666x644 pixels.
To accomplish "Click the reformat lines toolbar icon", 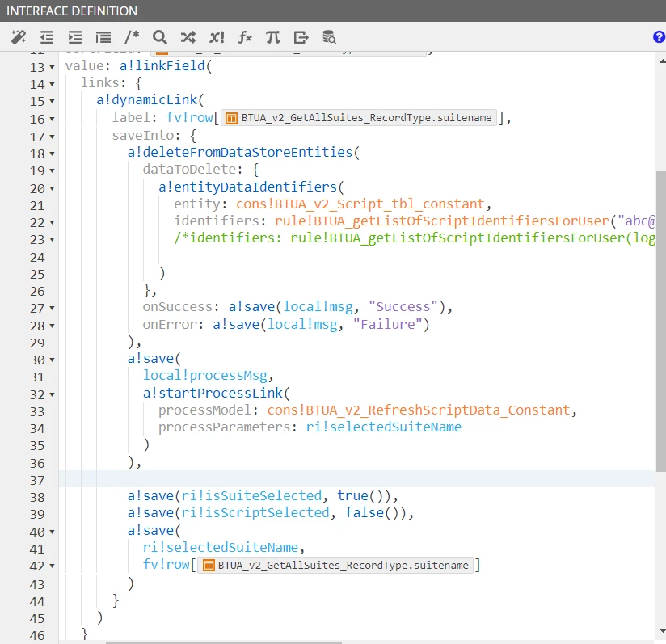I will click(103, 37).
